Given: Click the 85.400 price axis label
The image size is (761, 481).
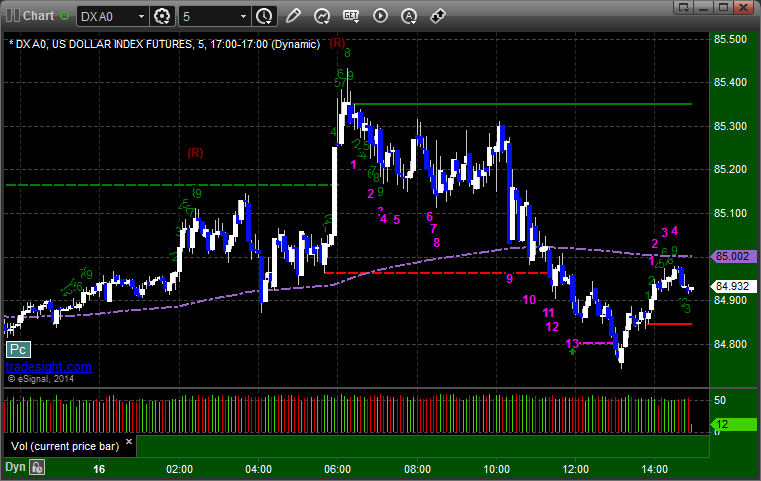Looking at the screenshot, I should click(730, 83).
